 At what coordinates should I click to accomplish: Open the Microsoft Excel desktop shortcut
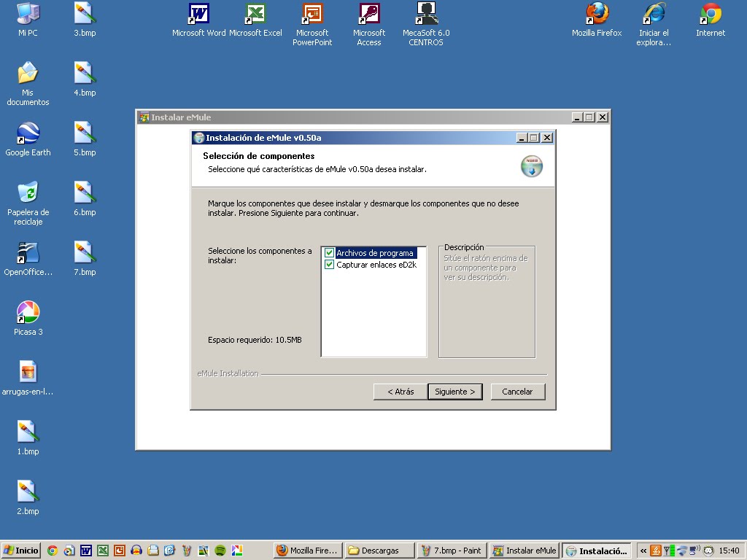(255, 20)
